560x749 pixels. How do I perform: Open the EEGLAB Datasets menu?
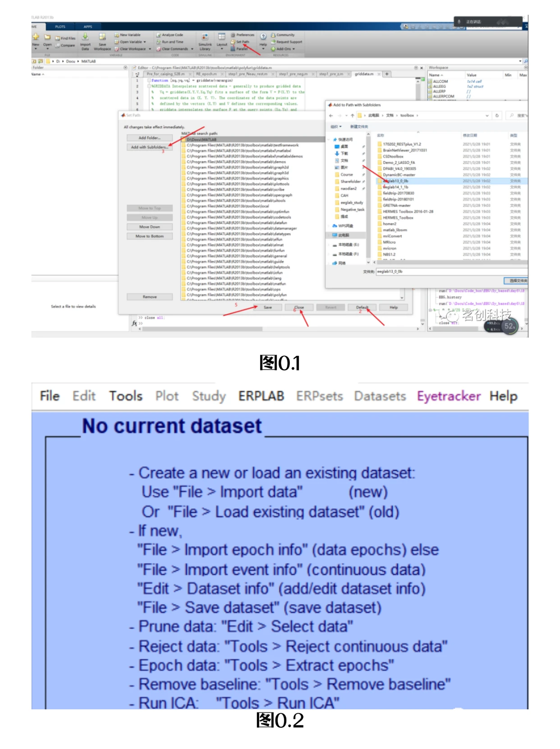[x=380, y=396]
